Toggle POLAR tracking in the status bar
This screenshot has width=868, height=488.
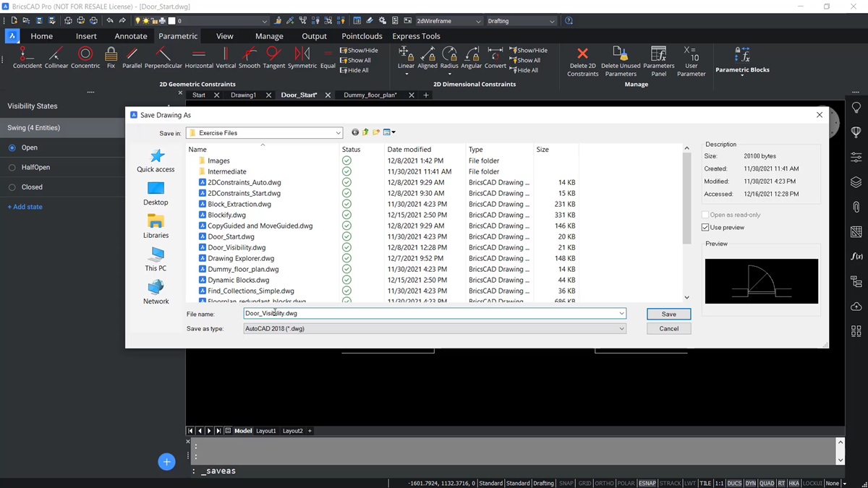point(626,483)
